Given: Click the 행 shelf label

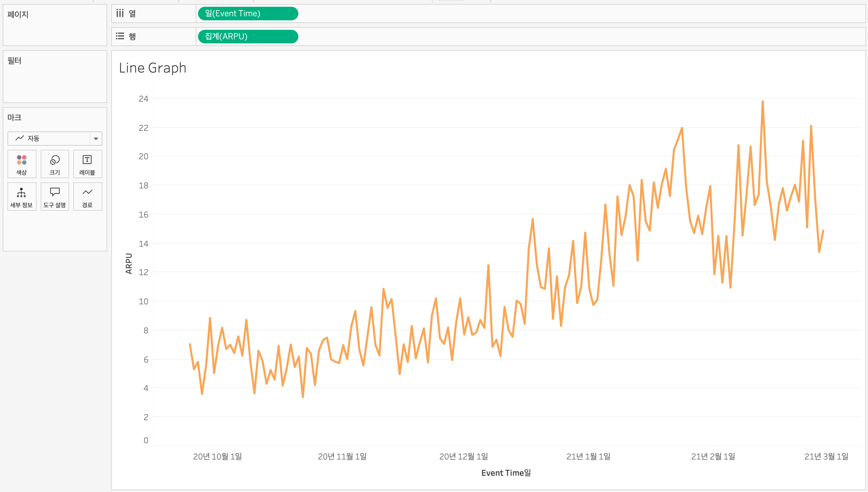Looking at the screenshot, I should pyautogui.click(x=132, y=36).
